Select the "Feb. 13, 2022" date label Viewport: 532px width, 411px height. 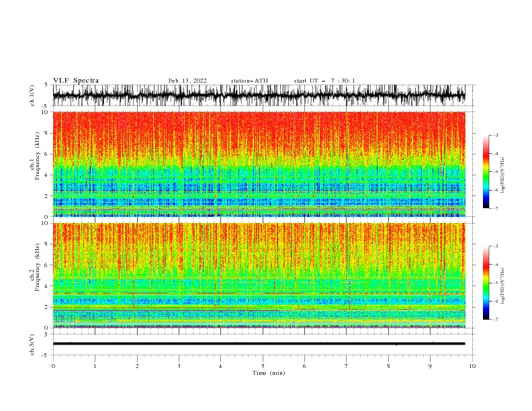coord(187,81)
